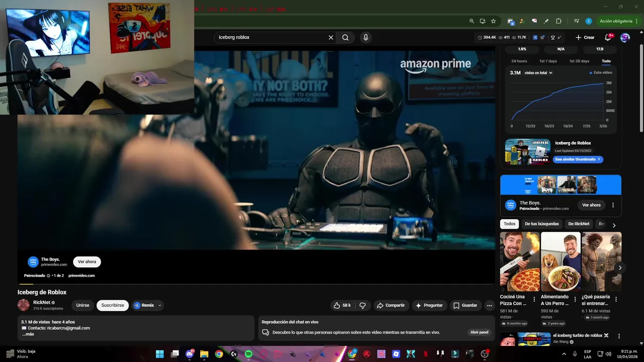Open Alimentando A Un Perro thumbnail
Image resolution: width=644 pixels, height=362 pixels.
click(x=560, y=261)
